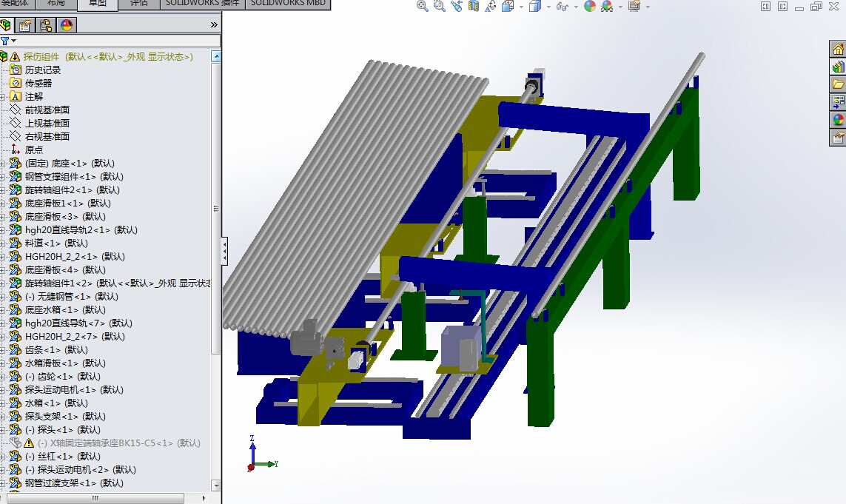This screenshot has height=504, width=846.
Task: Switch to the SOLIDWORKS 插件 tab
Action: tap(202, 4)
